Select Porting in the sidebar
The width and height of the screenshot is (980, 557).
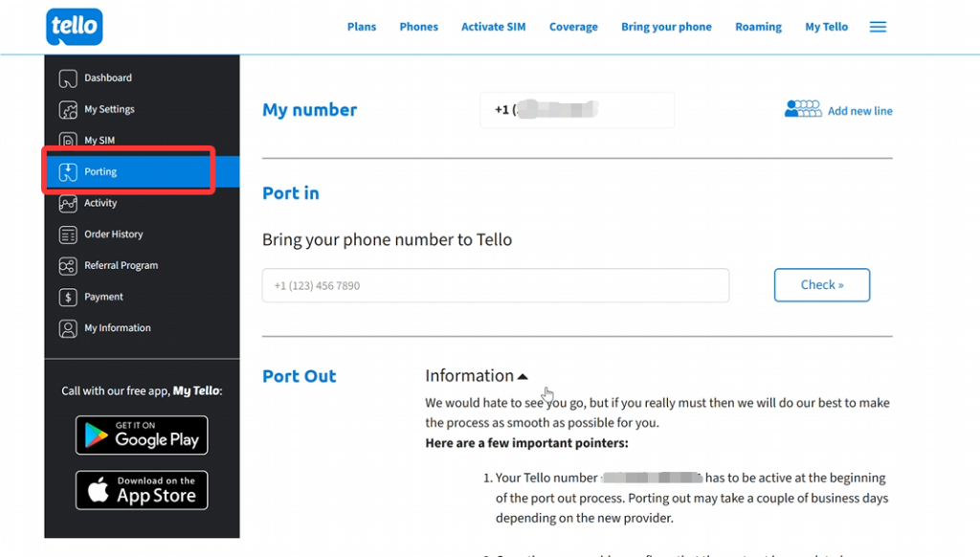pos(142,171)
